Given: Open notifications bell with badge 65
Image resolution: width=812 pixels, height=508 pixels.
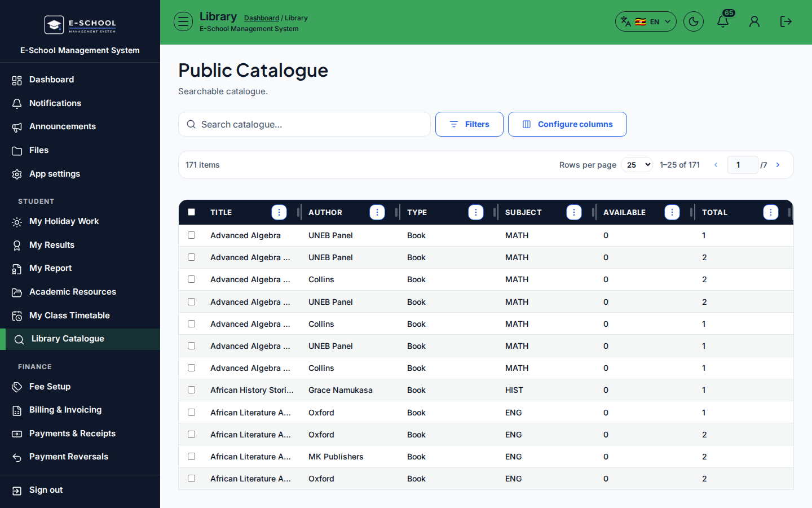Looking at the screenshot, I should (x=723, y=21).
